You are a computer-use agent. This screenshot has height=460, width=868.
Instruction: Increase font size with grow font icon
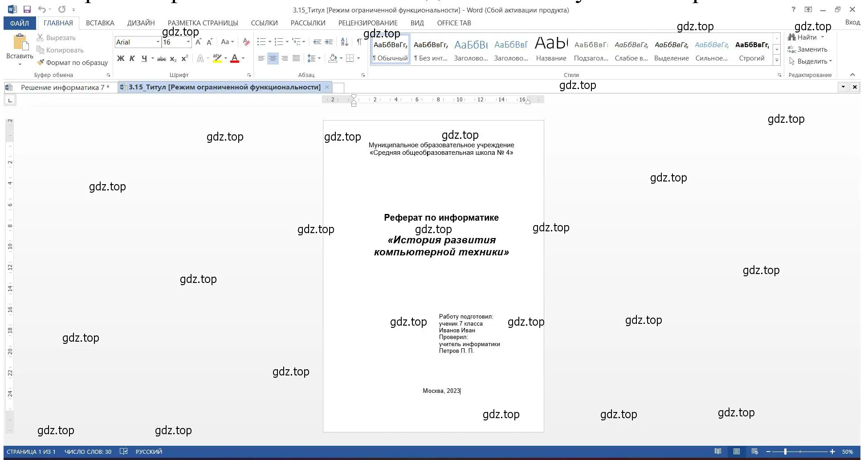point(198,42)
